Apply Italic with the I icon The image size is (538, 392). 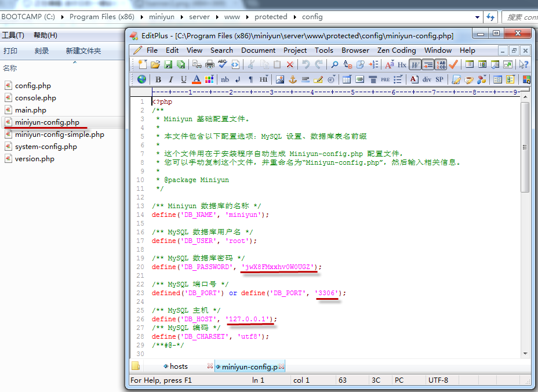(x=171, y=79)
